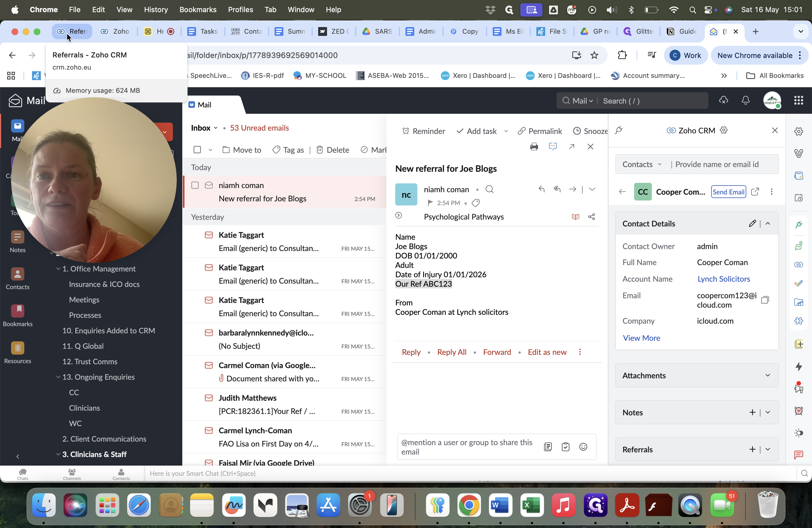Copy the contact email address
Screen dimensions: 812x528
765,300
